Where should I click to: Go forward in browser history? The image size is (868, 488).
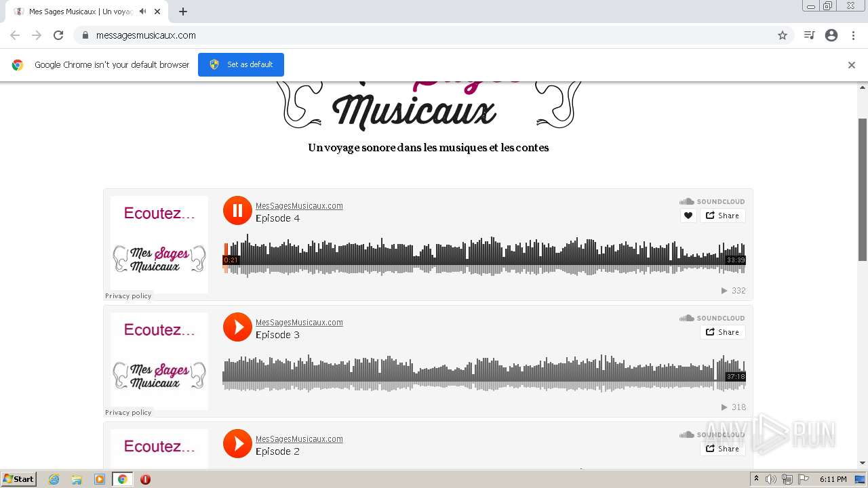coord(37,35)
